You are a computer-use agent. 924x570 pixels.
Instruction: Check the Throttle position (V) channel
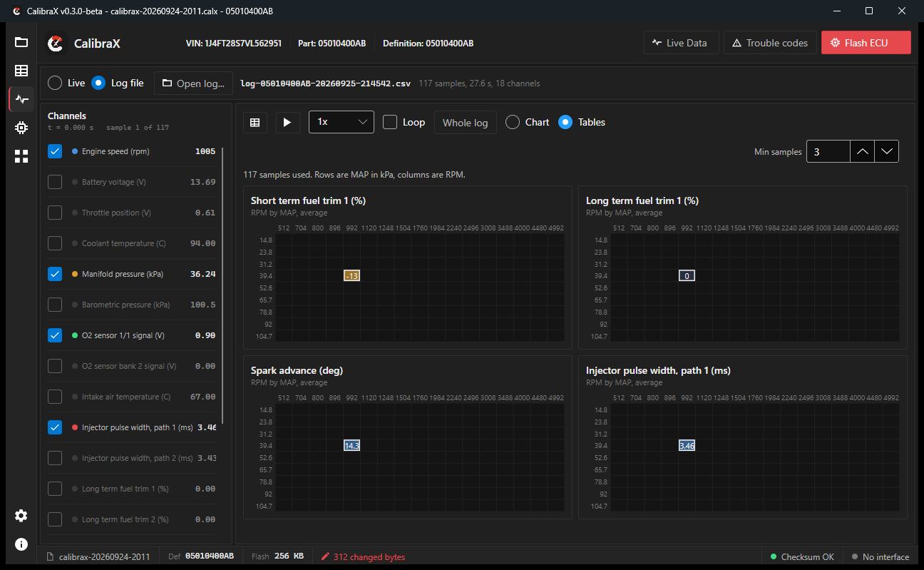pyautogui.click(x=55, y=213)
